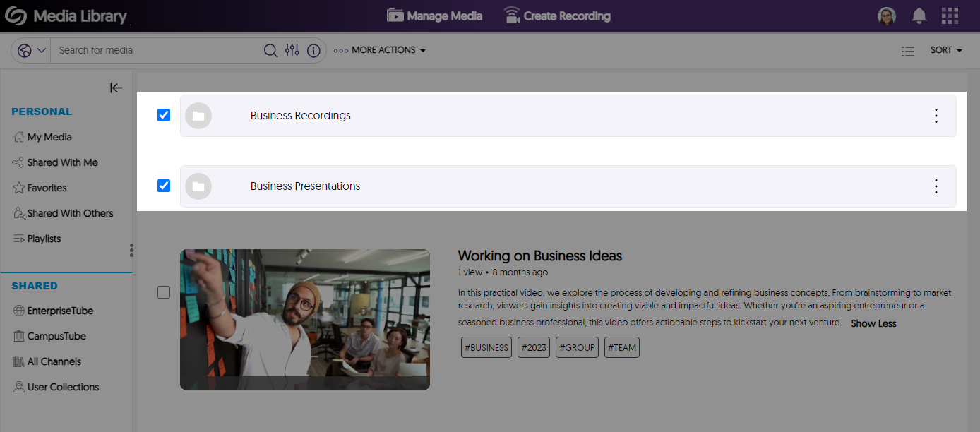Expand the globe search scope dropdown
This screenshot has height=432, width=980.
32,50
